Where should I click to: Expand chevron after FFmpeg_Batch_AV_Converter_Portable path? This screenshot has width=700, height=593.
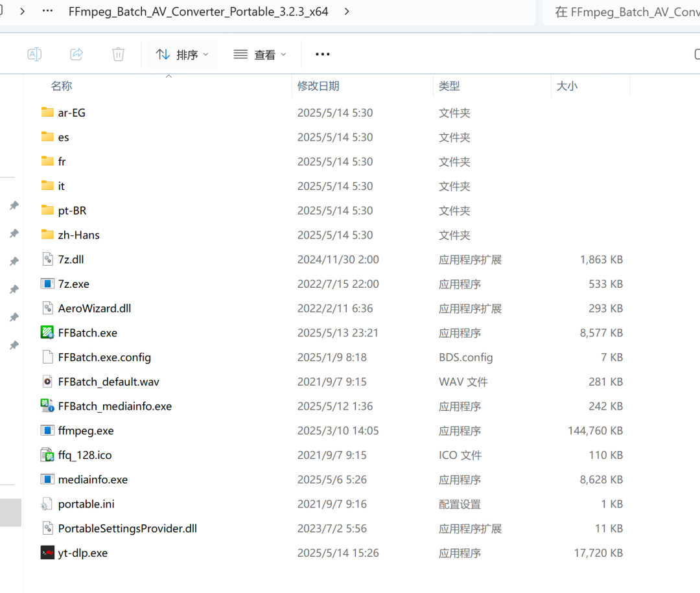[347, 12]
